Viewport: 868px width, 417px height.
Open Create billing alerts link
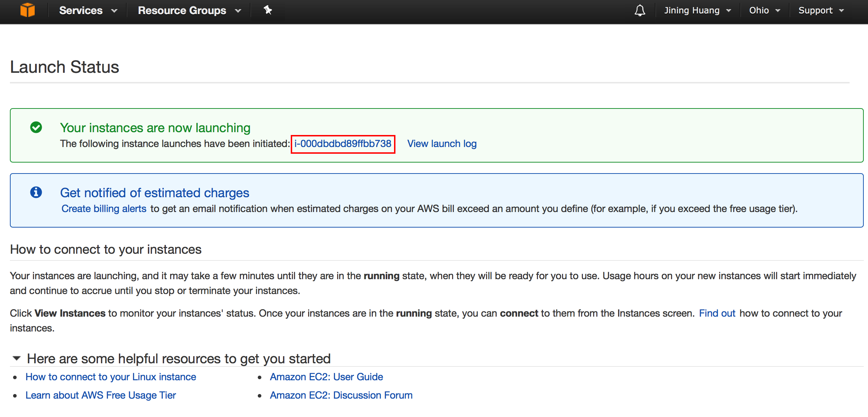click(x=104, y=209)
